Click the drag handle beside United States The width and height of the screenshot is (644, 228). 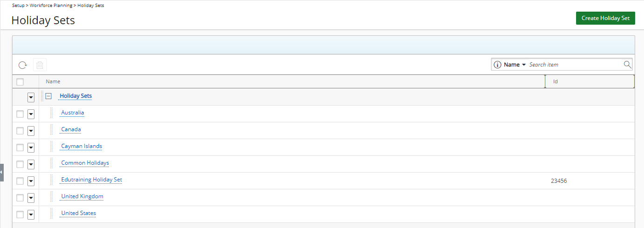coord(52,213)
